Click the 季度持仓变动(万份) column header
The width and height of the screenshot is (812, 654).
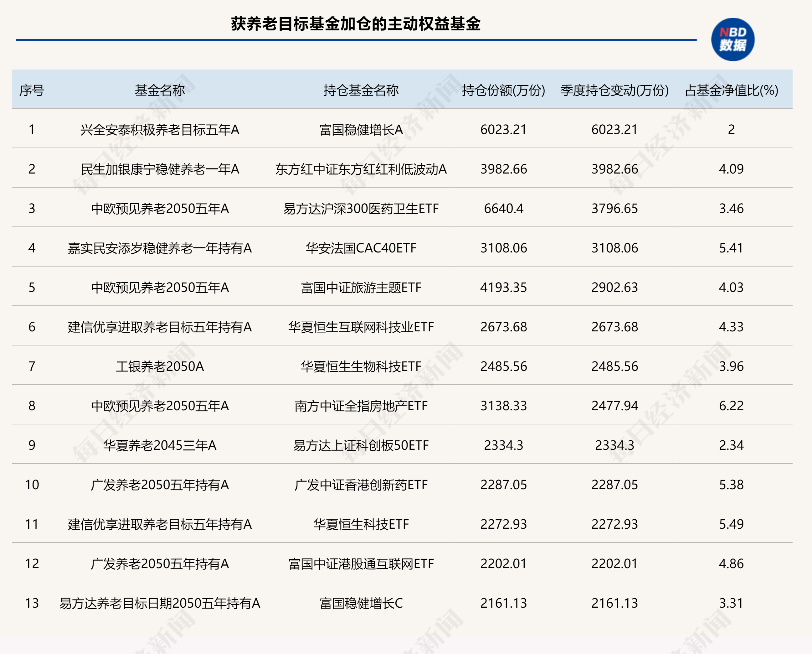point(615,91)
